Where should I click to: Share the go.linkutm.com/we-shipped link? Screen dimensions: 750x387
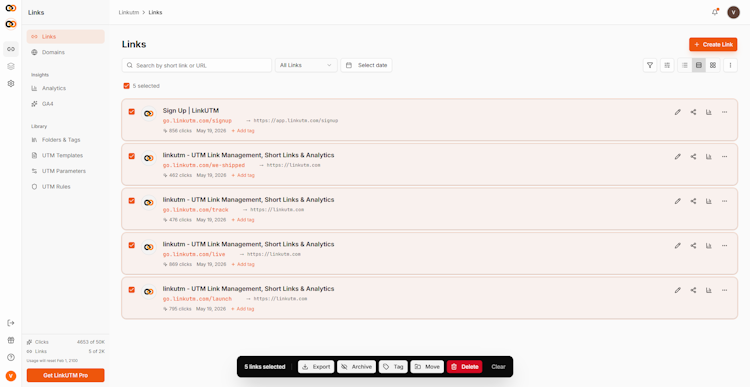(693, 156)
